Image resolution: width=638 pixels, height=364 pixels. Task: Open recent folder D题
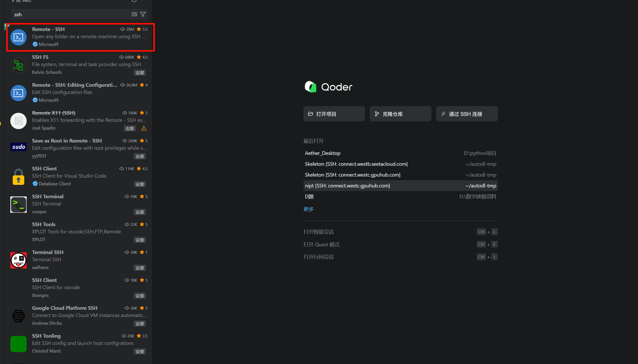[x=400, y=196]
